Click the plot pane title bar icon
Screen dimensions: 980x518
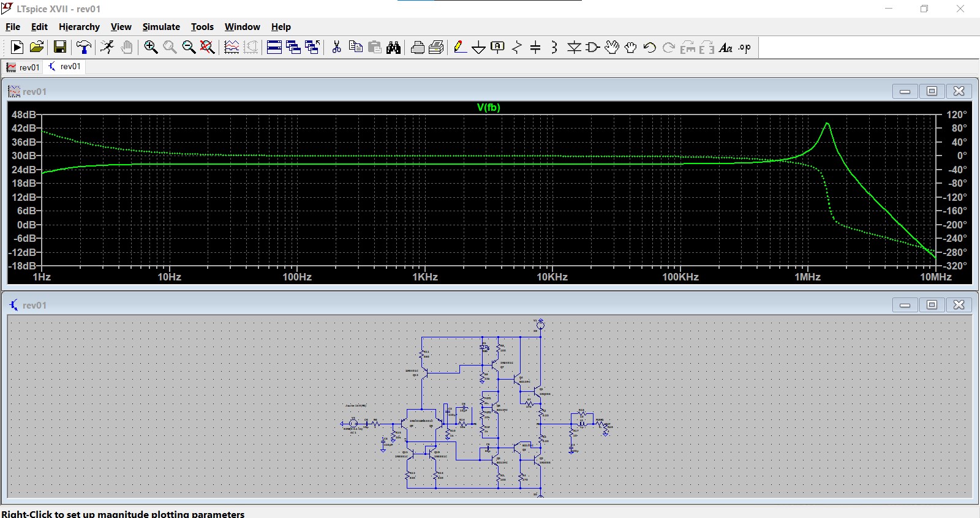pos(14,91)
